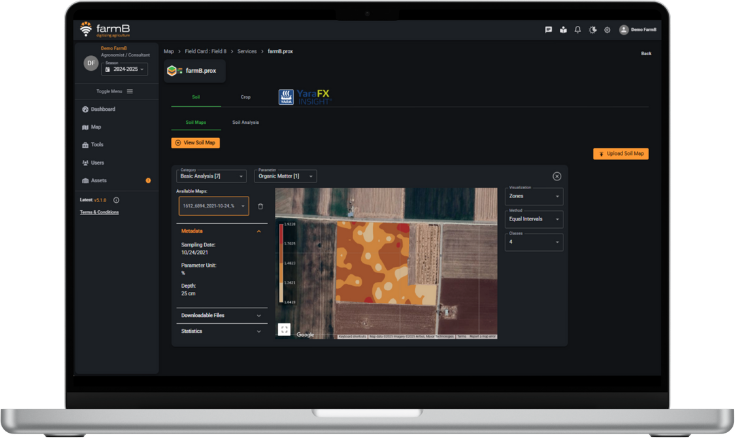Switch to the Soil Analysis tab
This screenshot has width=735, height=438.
[245, 122]
